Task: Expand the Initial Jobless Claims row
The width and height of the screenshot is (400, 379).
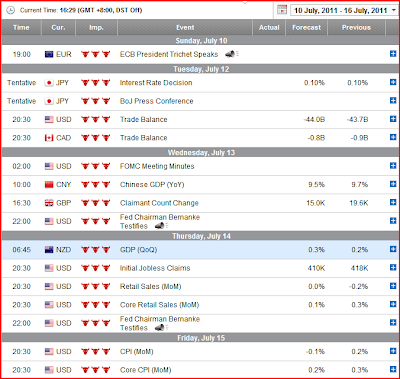Action: point(393,267)
